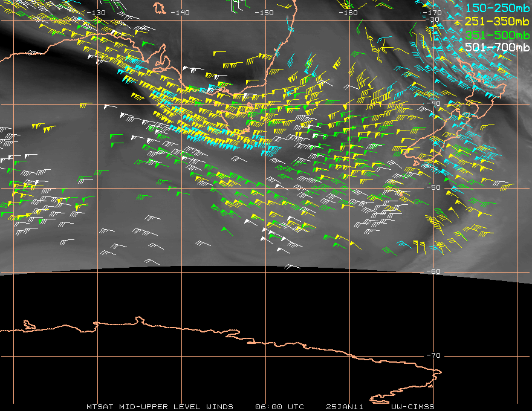
Task: Click the -170 longitude label
Action: click(x=431, y=12)
